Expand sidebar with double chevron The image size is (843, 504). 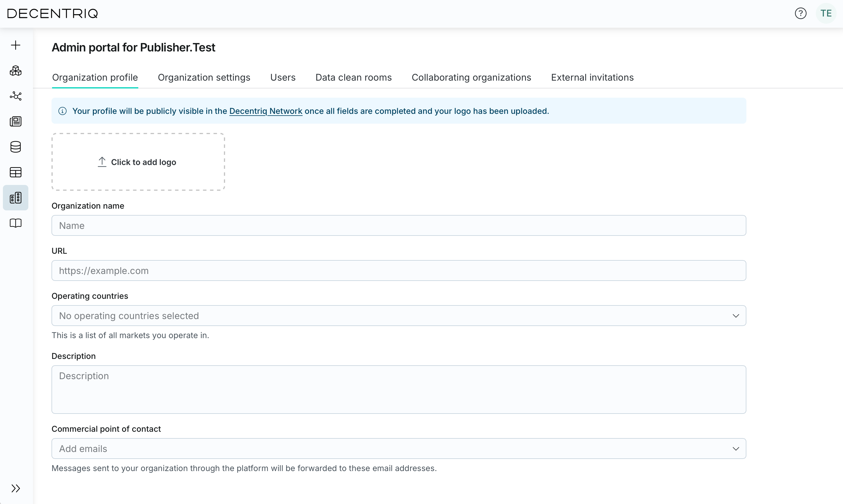tap(16, 488)
